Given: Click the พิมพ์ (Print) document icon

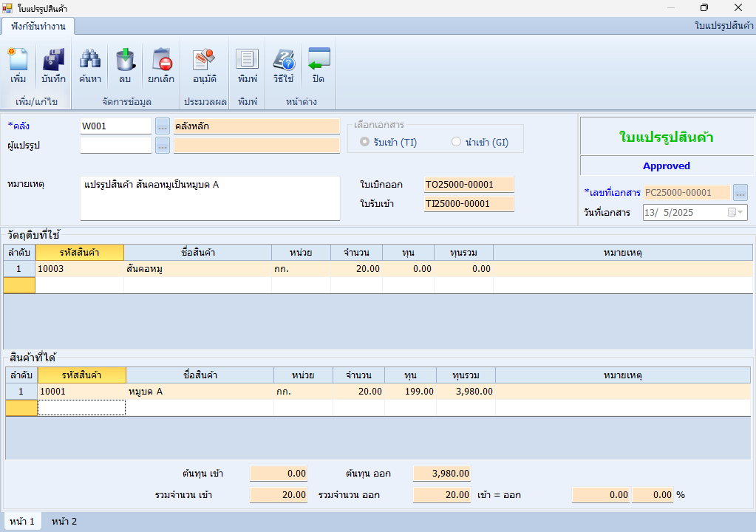Looking at the screenshot, I should point(248,65).
